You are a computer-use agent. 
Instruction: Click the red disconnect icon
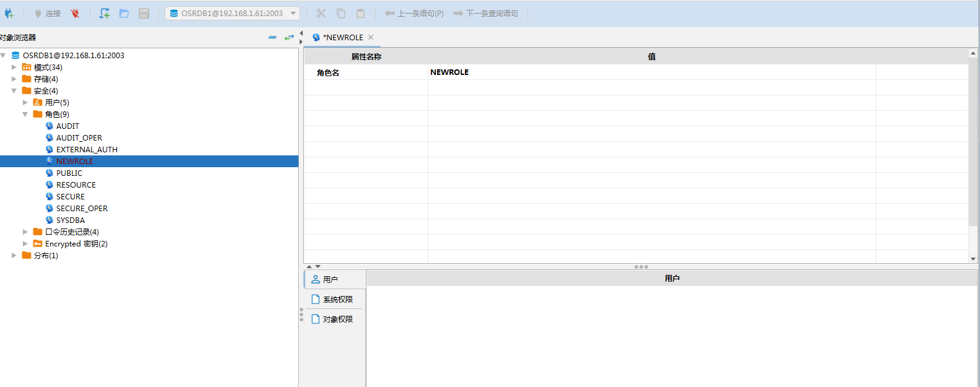pos(75,13)
